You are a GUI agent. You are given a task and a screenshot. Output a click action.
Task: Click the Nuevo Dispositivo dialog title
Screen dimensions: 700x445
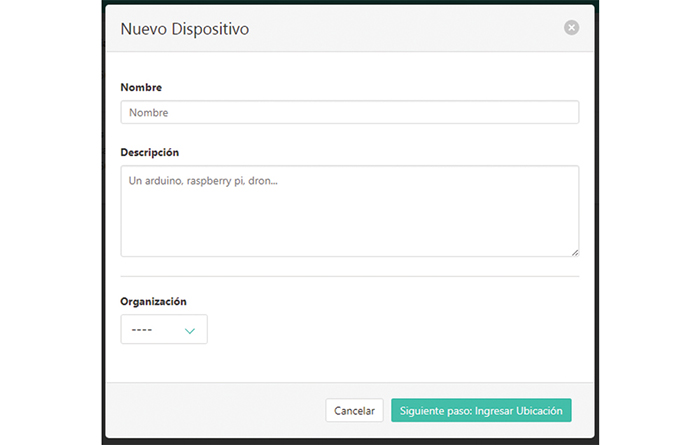[185, 29]
